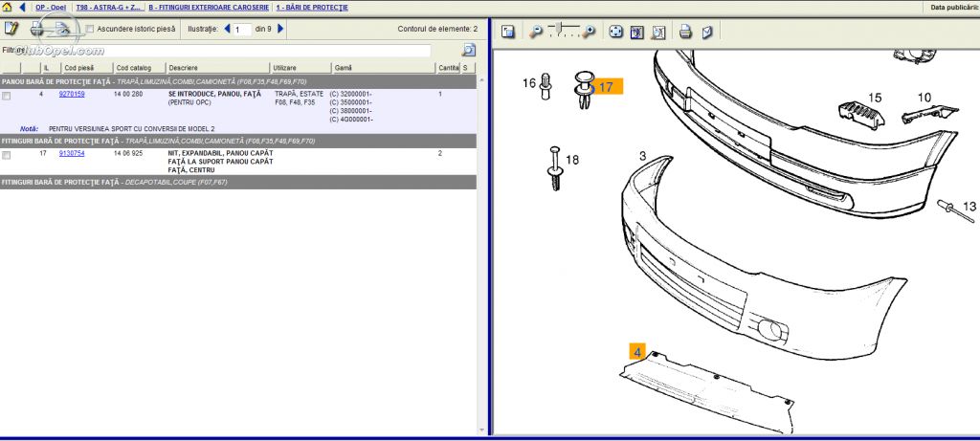
Task: Click the send illustration envelope icon
Action: (707, 32)
